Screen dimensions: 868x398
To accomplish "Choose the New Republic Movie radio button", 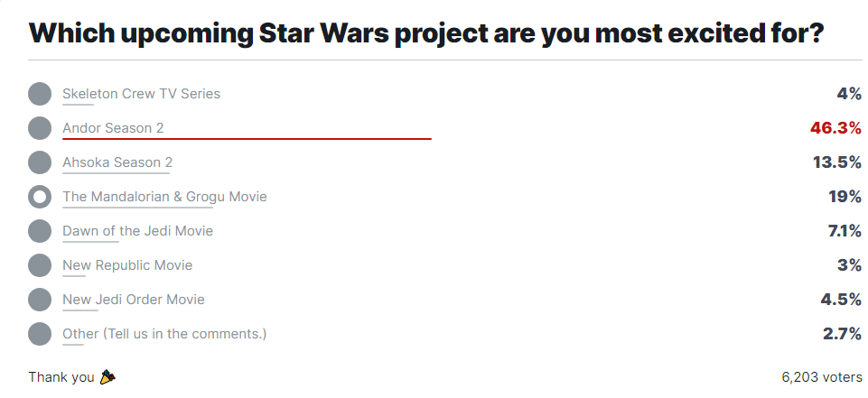I will 40,265.
